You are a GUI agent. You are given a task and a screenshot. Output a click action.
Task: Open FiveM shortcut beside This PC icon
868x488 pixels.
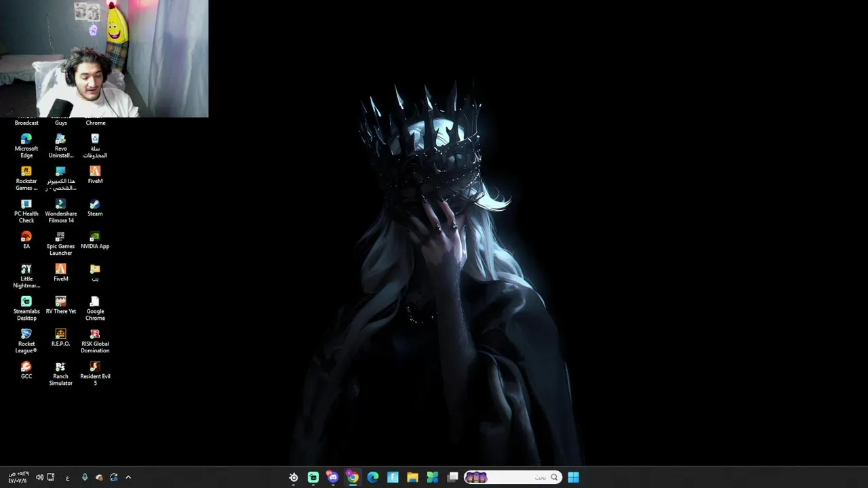click(95, 175)
